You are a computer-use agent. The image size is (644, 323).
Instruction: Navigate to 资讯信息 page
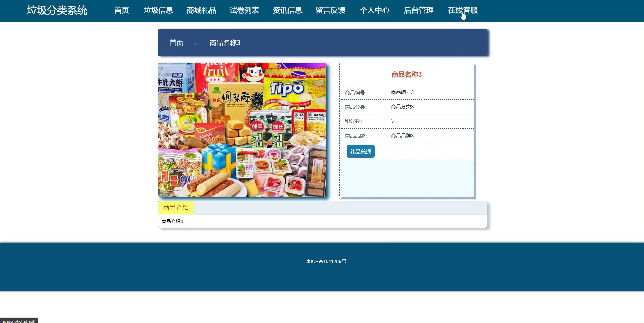287,10
